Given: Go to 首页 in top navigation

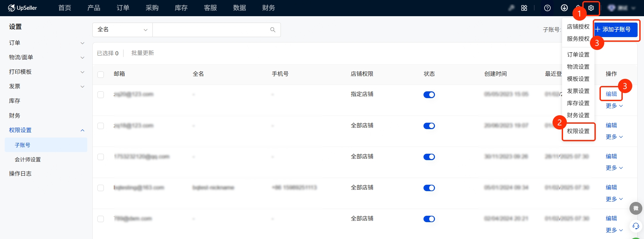Looking at the screenshot, I should pos(65,8).
